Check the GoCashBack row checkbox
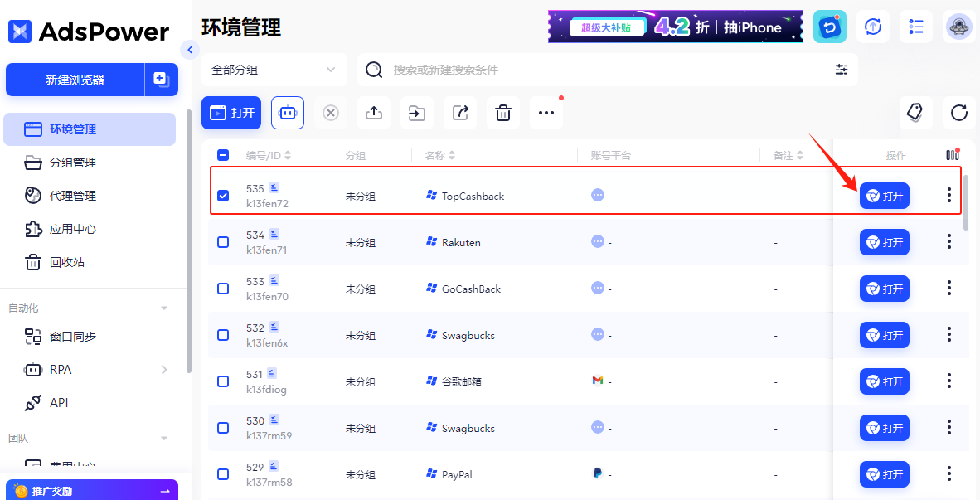The width and height of the screenshot is (980, 500). 223,289
